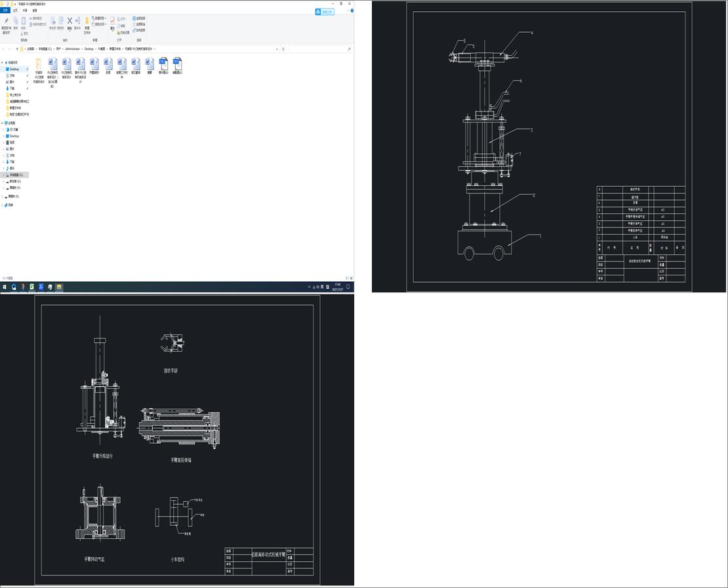
Task: Click the Rename (重命名) ribbon icon
Action: 77,23
